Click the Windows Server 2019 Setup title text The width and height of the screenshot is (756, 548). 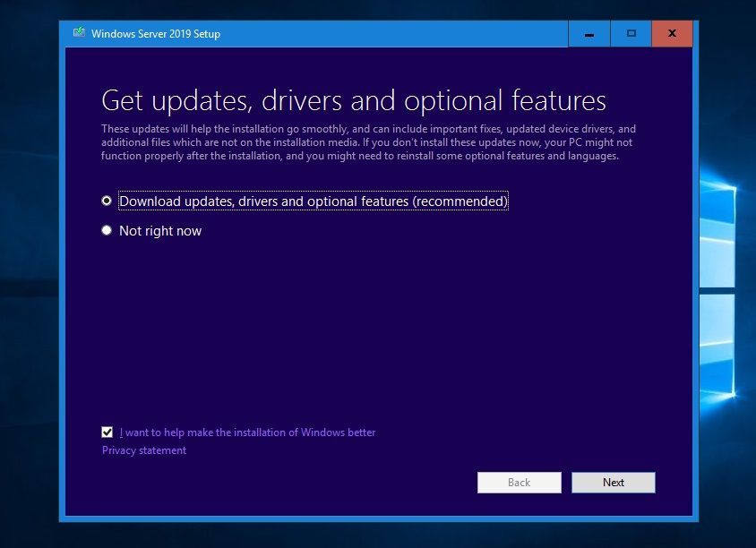pos(156,34)
